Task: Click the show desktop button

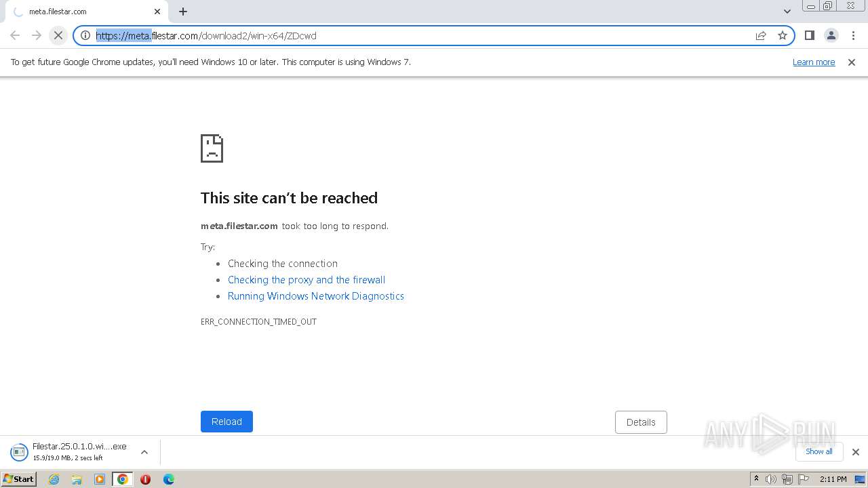Action: [x=861, y=479]
